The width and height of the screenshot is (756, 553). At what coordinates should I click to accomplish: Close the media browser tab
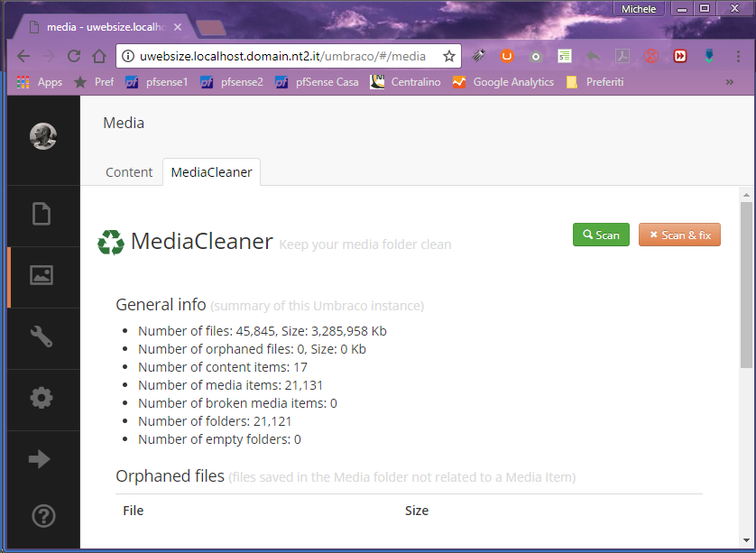[x=178, y=27]
